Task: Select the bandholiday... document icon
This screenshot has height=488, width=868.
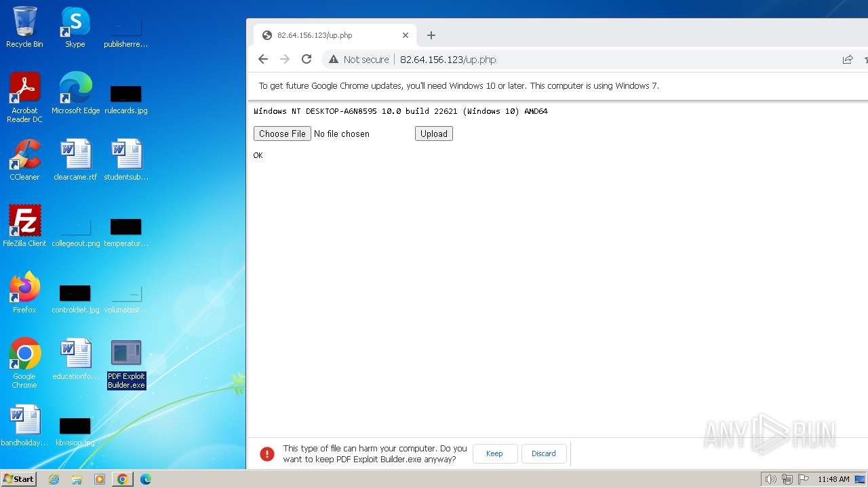Action: click(24, 425)
